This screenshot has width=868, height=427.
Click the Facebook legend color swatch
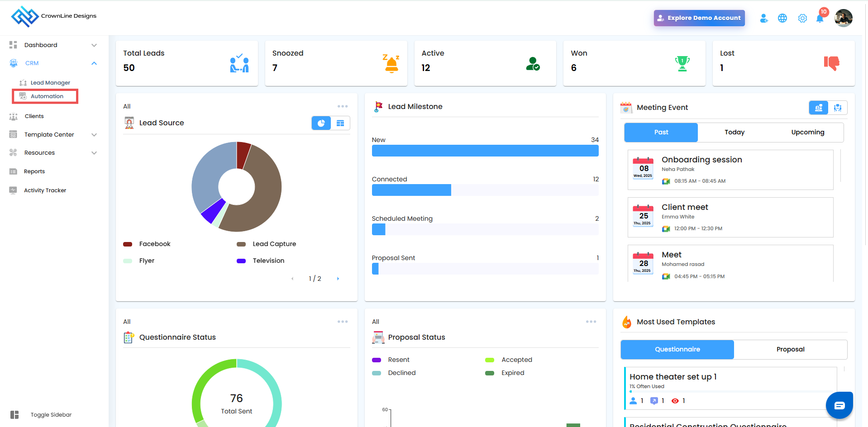tap(128, 244)
